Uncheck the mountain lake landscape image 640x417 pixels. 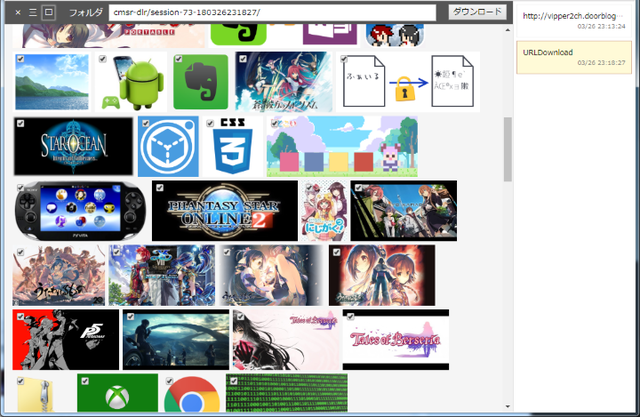tap(20, 59)
